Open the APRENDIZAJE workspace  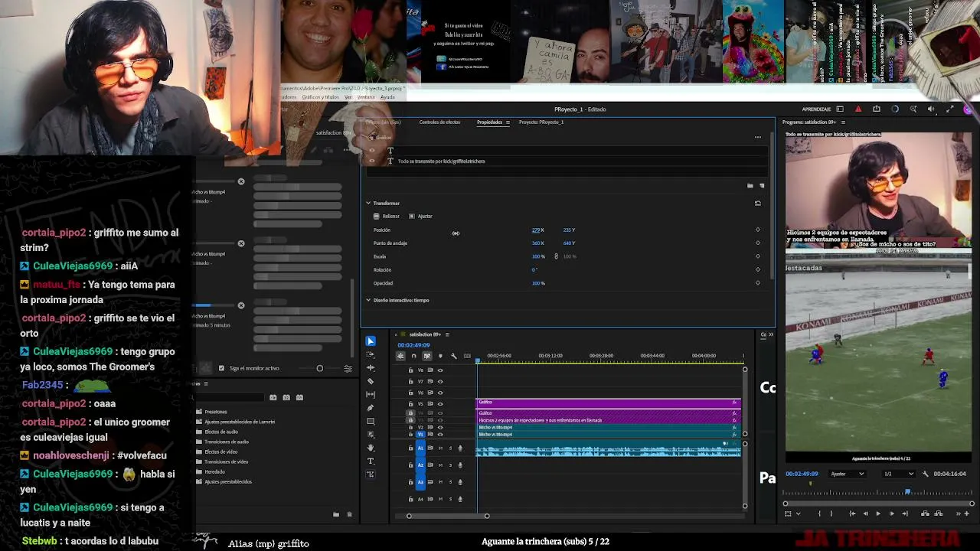click(x=816, y=109)
